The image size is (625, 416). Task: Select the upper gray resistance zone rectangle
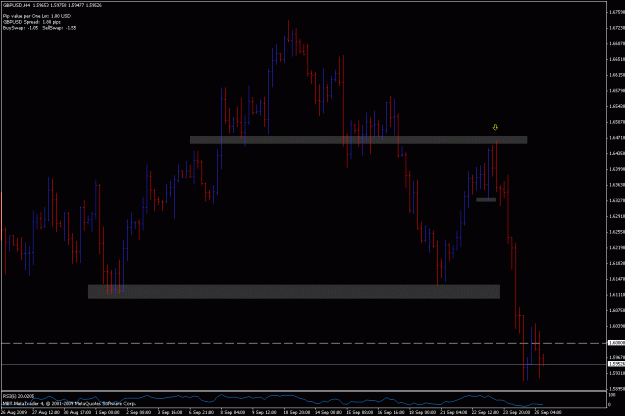[358, 140]
